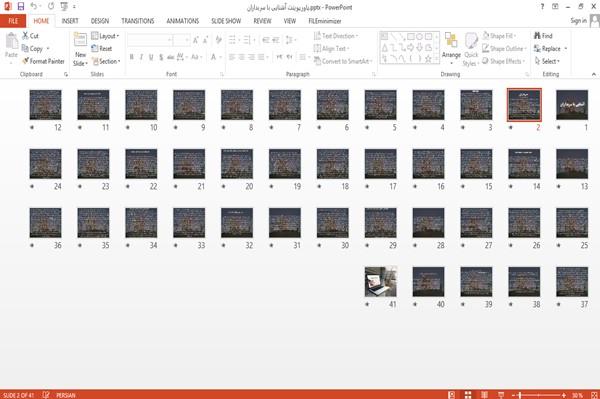The height and width of the screenshot is (399, 600).
Task: Click the Paste clipboard icon
Action: coord(11,41)
